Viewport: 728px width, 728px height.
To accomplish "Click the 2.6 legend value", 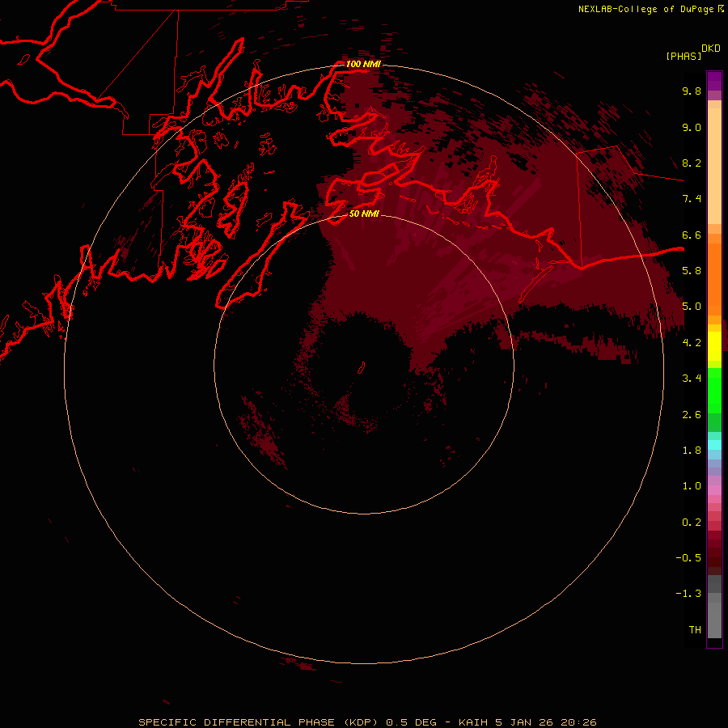I will pyautogui.click(x=692, y=415).
